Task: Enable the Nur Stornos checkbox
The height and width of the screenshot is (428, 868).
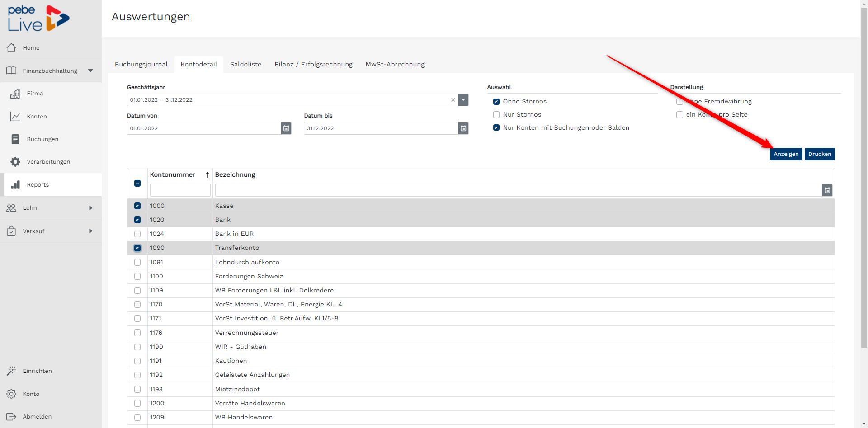Action: pos(496,115)
